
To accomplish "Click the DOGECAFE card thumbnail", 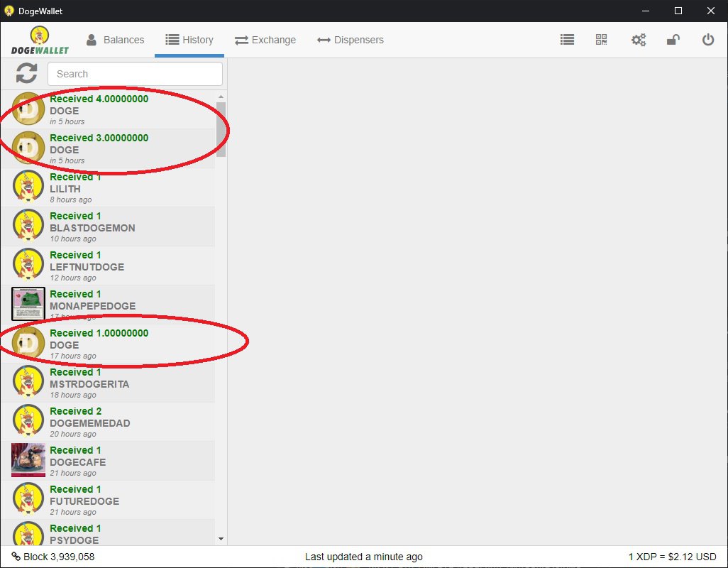I will (x=28, y=460).
